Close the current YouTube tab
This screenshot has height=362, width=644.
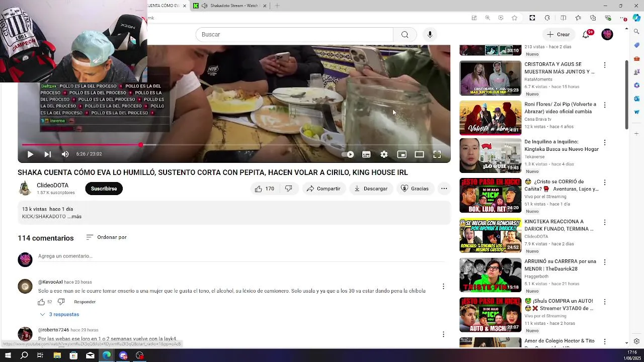pos(184,6)
